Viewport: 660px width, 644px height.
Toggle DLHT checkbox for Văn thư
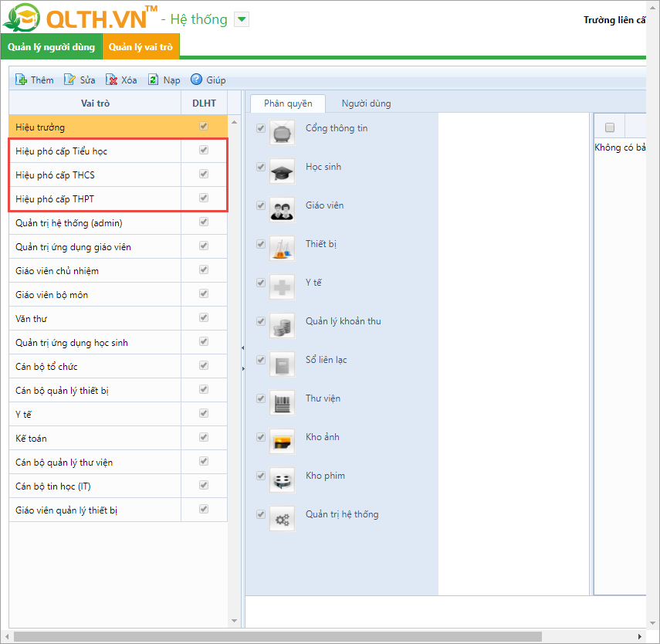coord(204,317)
